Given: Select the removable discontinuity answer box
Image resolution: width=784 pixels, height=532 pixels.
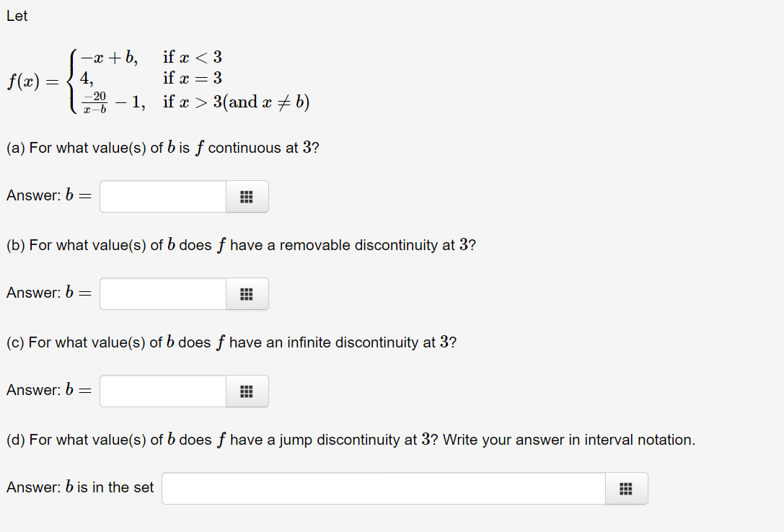Looking at the screenshot, I should 162,293.
